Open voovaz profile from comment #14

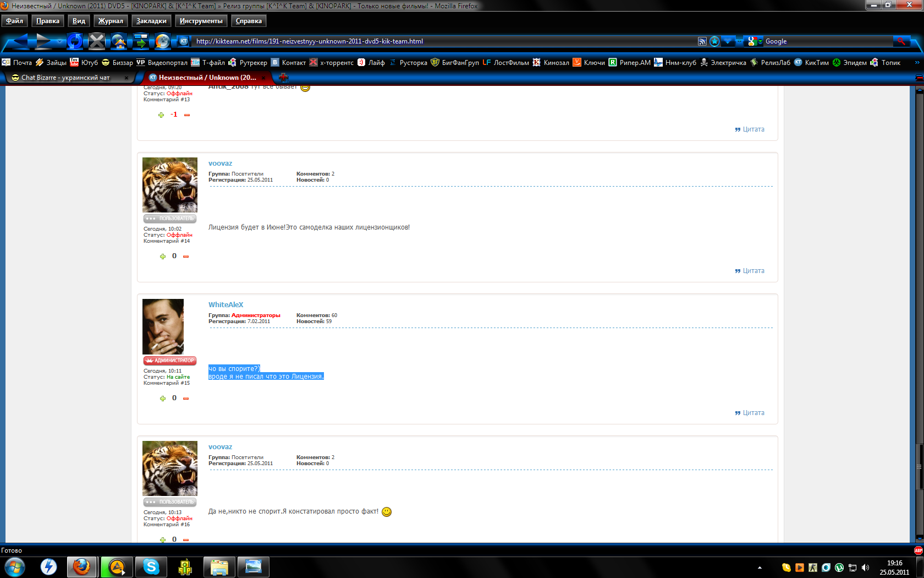pos(220,163)
